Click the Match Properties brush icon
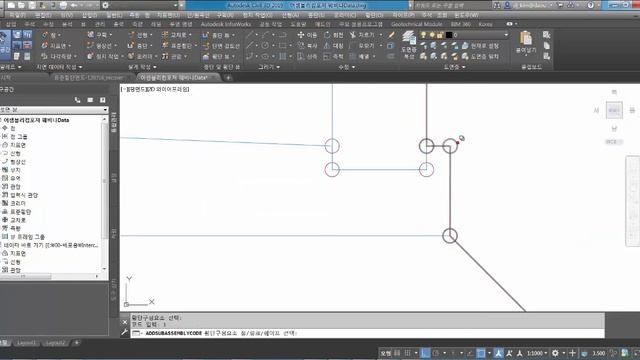This screenshot has height=360, width=640. point(391,35)
